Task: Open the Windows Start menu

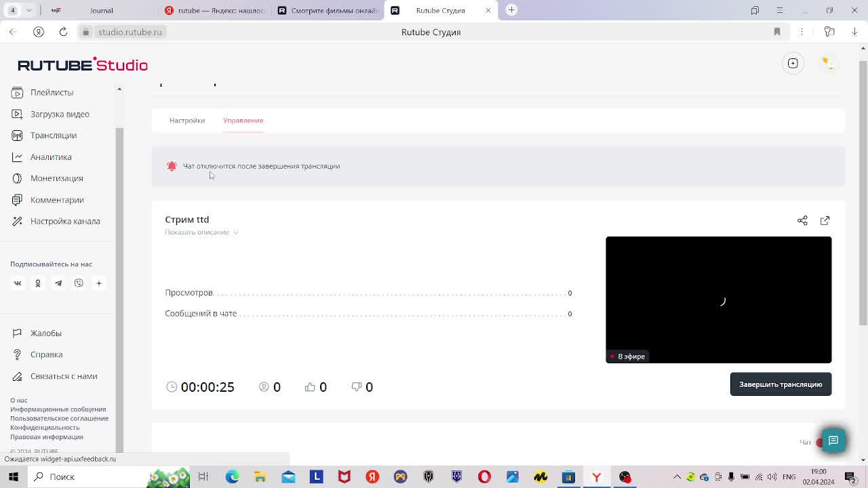Action: (13, 476)
